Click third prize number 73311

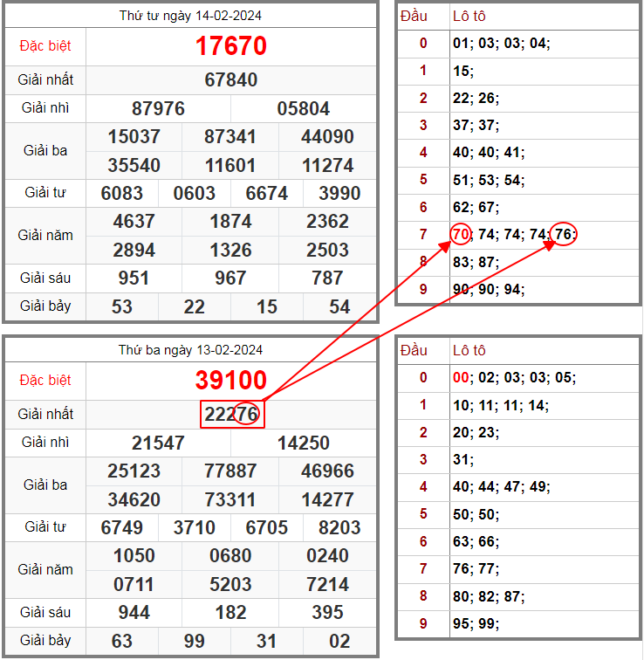(231, 500)
